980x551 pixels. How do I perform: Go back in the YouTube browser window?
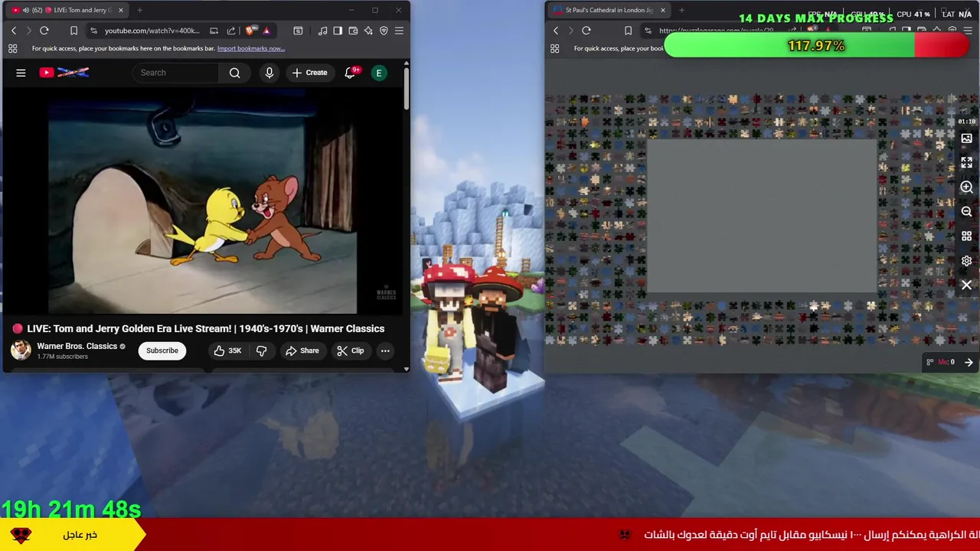pyautogui.click(x=13, y=31)
